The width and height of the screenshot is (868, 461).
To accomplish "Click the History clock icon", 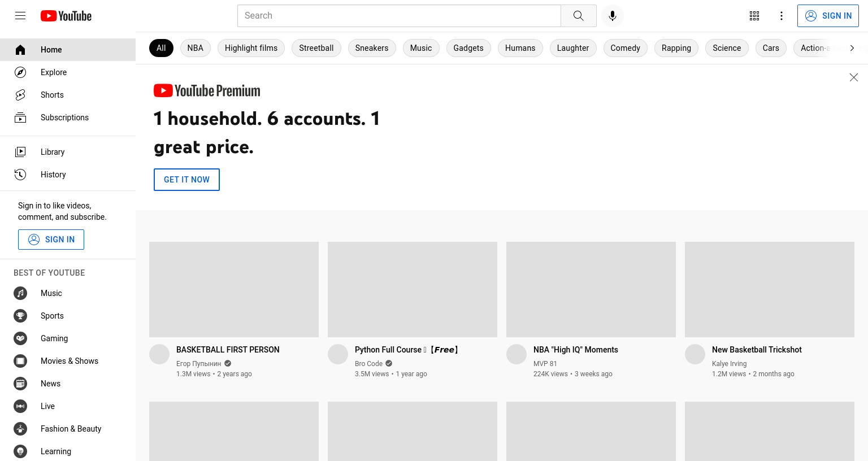I will (x=20, y=175).
